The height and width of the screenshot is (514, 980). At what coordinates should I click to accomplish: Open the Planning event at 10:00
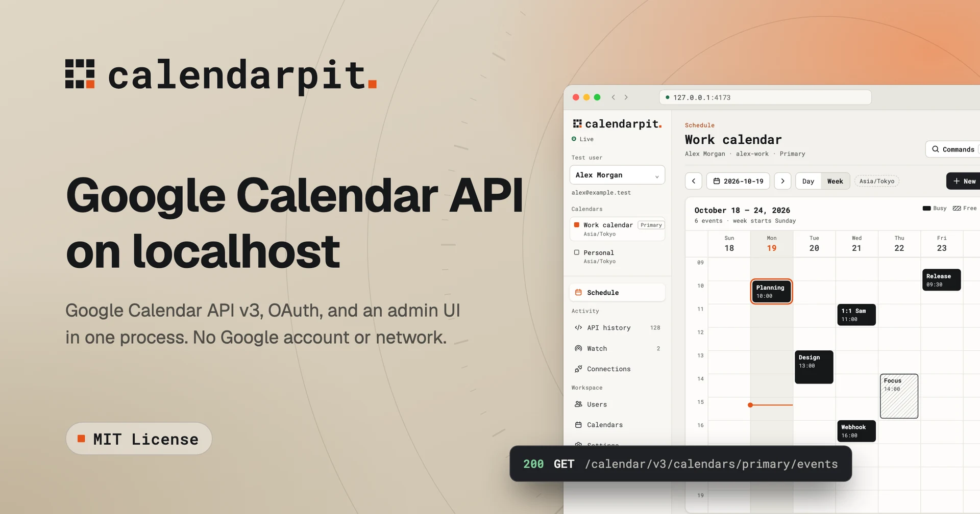(771, 292)
